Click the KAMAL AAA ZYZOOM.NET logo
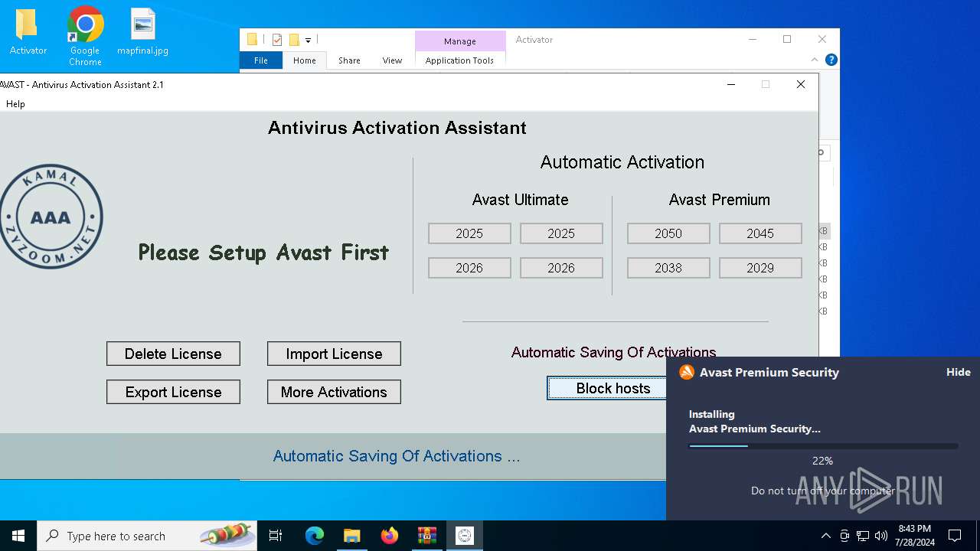Viewport: 980px width, 551px height. pyautogui.click(x=51, y=217)
